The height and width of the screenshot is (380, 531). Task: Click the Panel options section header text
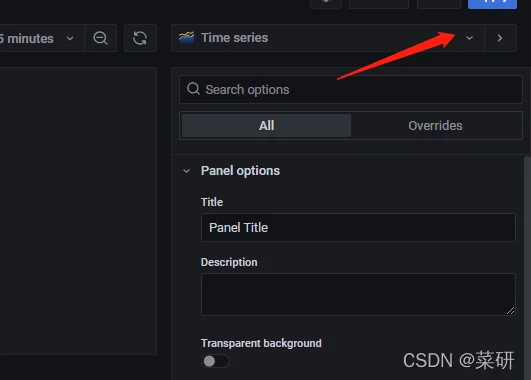pos(240,171)
